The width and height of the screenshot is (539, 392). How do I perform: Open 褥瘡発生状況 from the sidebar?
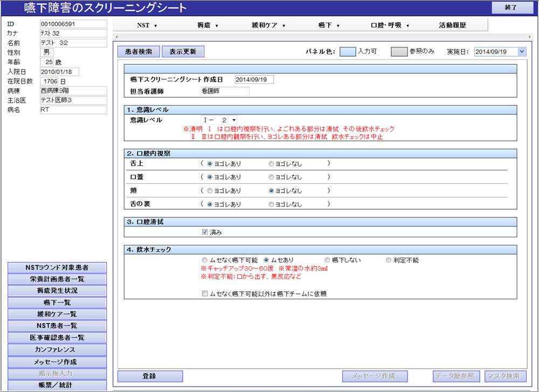57,291
